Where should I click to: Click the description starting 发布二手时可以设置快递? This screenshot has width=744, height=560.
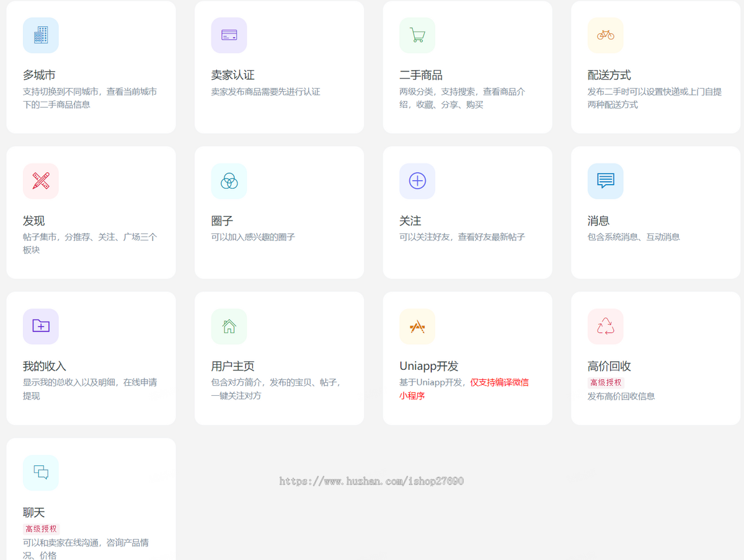[655, 98]
